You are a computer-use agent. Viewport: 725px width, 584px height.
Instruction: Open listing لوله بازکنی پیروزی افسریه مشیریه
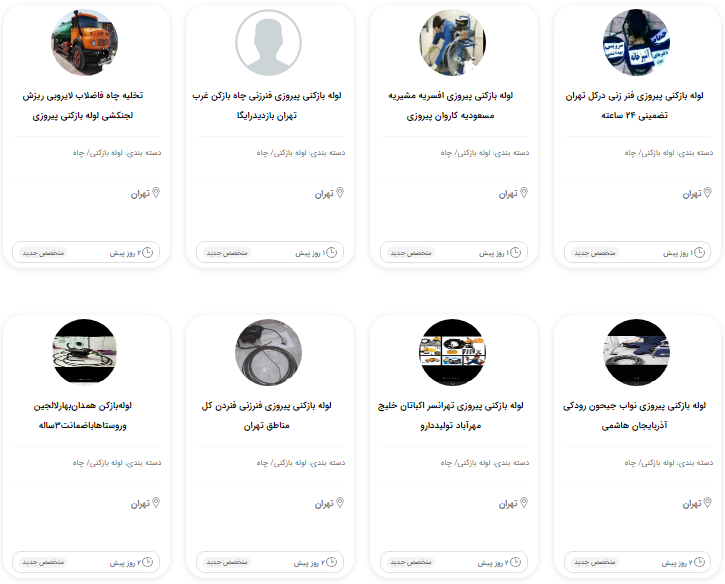click(x=450, y=105)
